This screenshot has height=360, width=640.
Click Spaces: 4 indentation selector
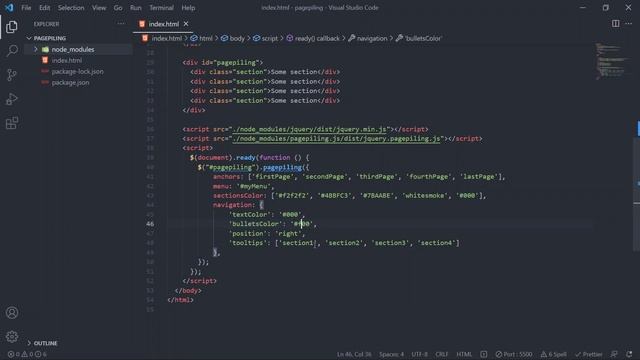pos(391,354)
